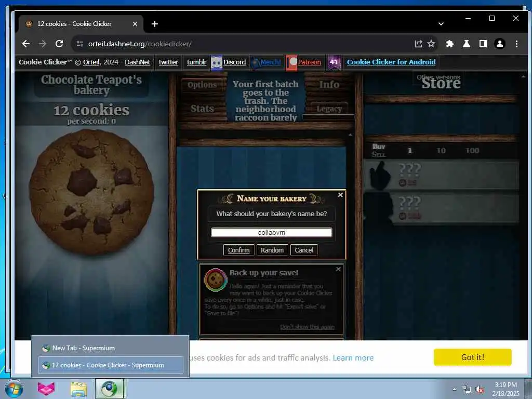Bookmark this page with the star icon
The image size is (532, 399).
[x=431, y=44]
